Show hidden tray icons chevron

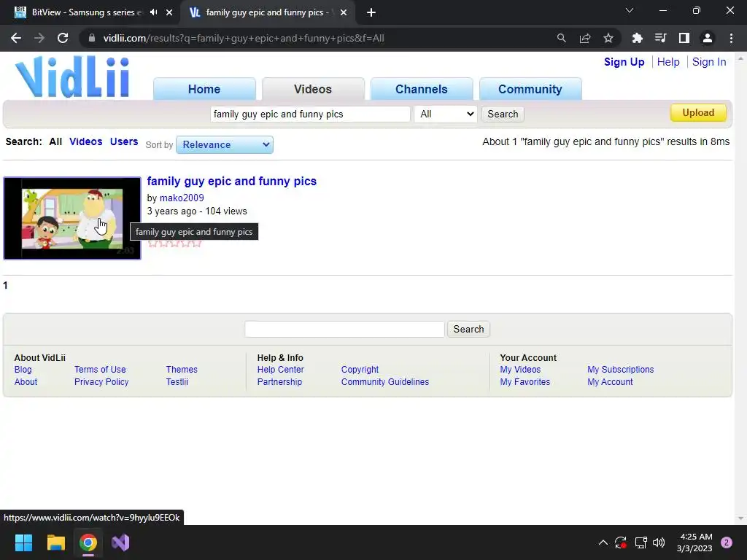coord(603,542)
